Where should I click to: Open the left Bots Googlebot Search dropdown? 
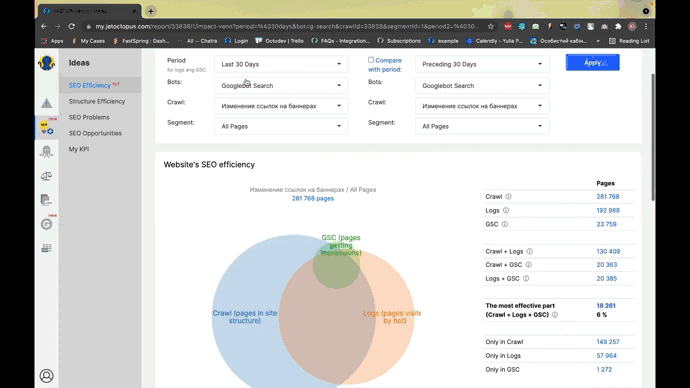(281, 85)
